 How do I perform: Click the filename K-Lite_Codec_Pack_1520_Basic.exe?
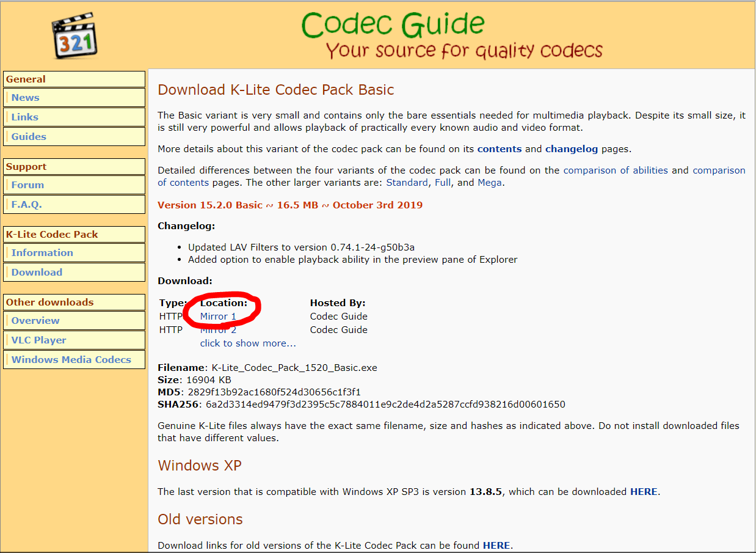click(x=294, y=368)
